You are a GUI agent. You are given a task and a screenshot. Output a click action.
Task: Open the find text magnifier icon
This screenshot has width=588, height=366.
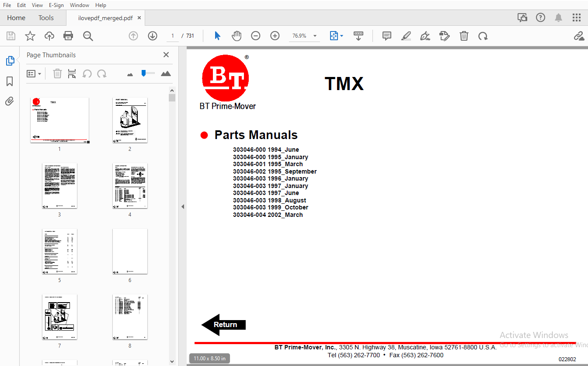(x=88, y=36)
